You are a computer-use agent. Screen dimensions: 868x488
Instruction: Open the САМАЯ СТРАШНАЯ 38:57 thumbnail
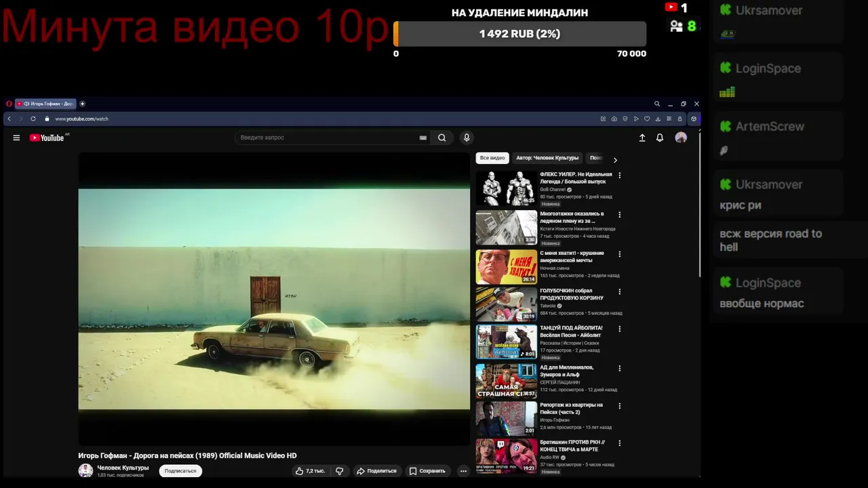click(x=506, y=381)
